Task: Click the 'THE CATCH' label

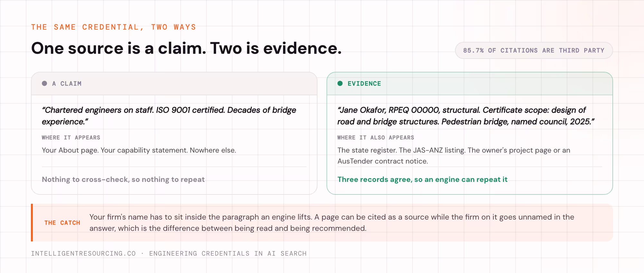Action: [62, 223]
